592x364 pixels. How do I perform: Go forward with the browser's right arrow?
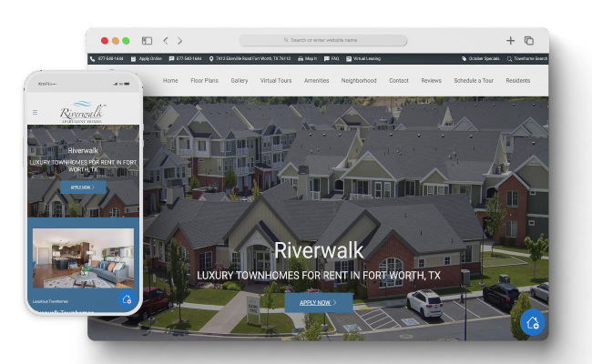[x=179, y=41]
